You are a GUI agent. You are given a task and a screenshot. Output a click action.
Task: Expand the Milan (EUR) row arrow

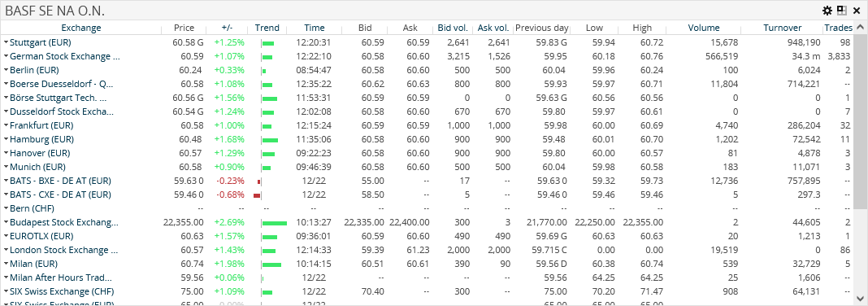tap(6, 264)
